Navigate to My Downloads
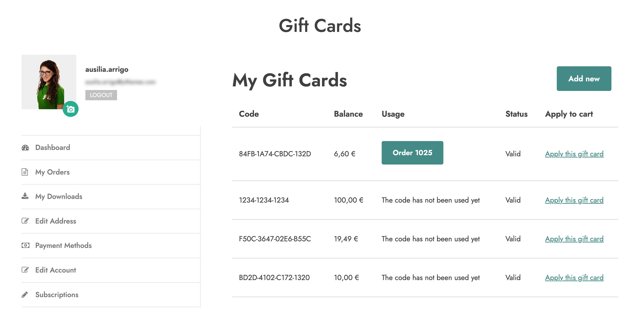Image resolution: width=644 pixels, height=314 pixels. click(x=59, y=196)
